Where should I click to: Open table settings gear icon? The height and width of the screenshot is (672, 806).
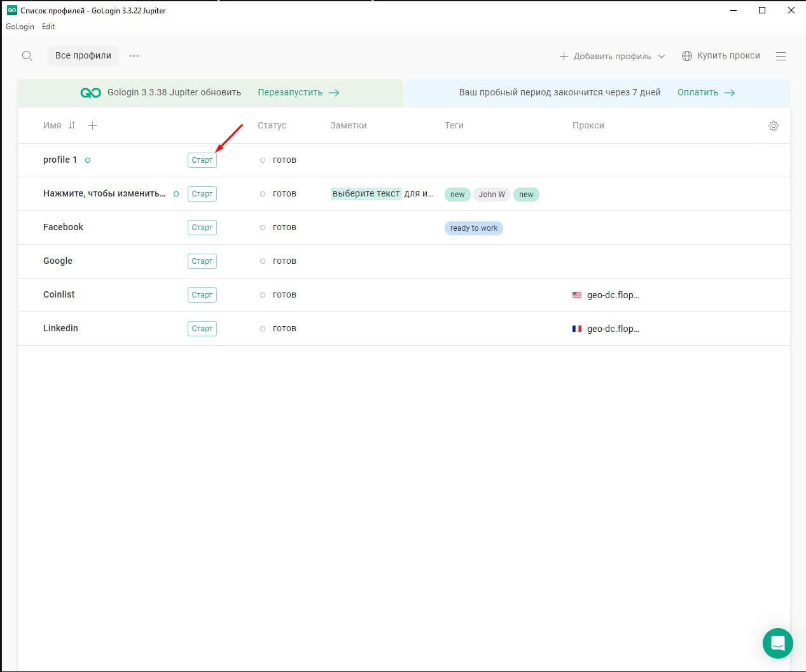774,126
